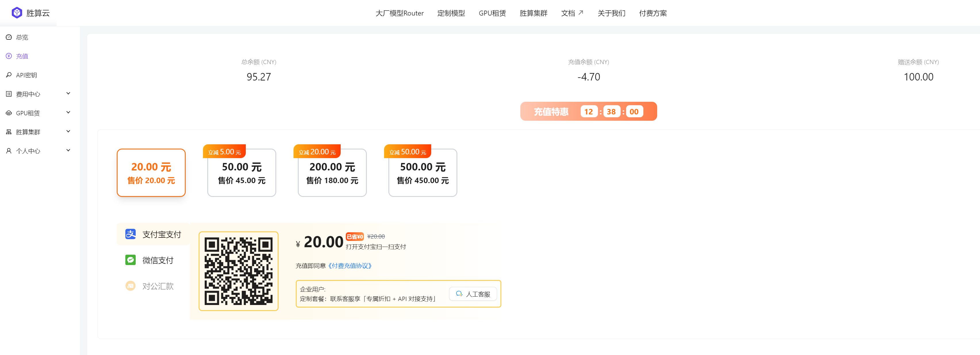The height and width of the screenshot is (355, 980).
Task: Click the API密钥 key icon
Action: click(9, 75)
